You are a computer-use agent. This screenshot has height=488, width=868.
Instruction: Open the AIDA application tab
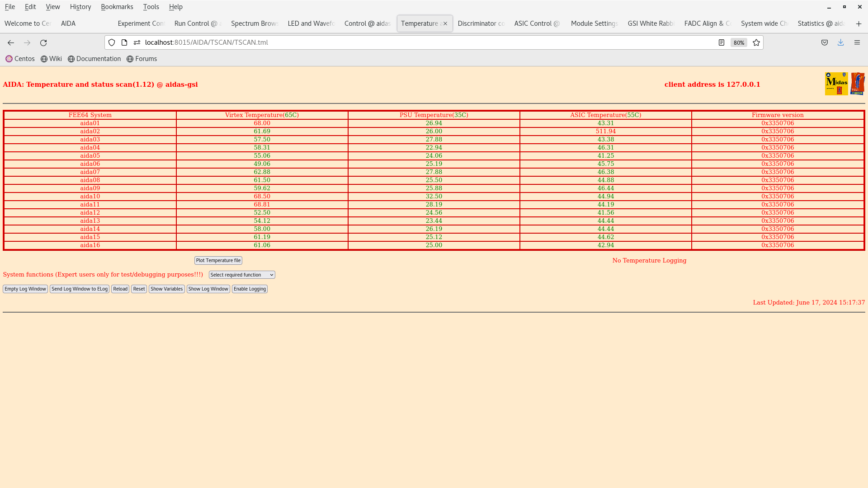[67, 23]
